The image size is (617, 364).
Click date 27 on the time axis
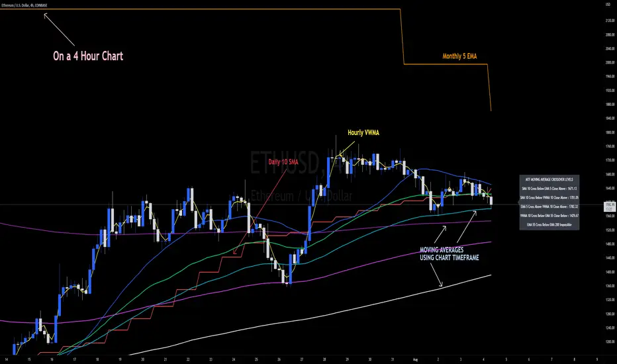tap(302, 359)
